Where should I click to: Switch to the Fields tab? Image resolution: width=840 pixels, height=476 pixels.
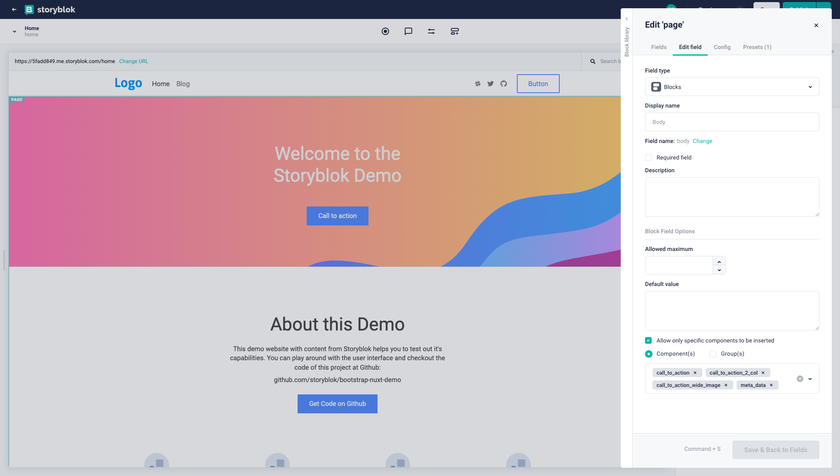(x=659, y=47)
